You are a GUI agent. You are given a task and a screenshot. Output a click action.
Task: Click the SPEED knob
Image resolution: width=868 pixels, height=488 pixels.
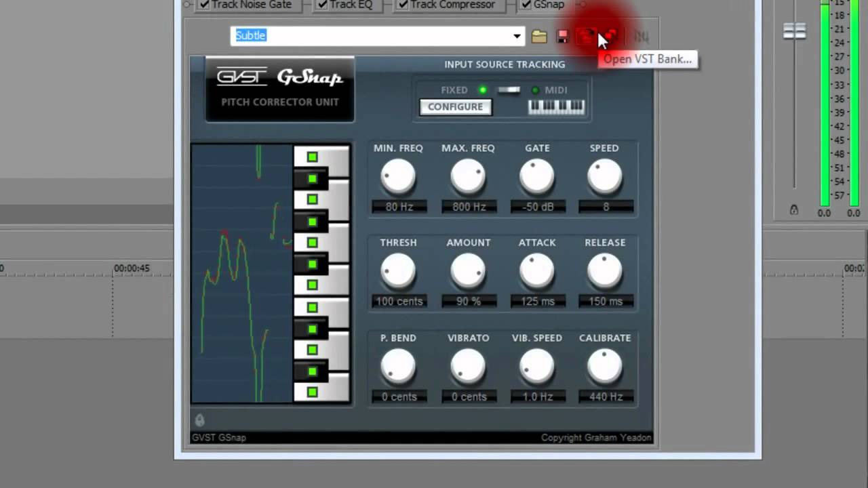(604, 177)
